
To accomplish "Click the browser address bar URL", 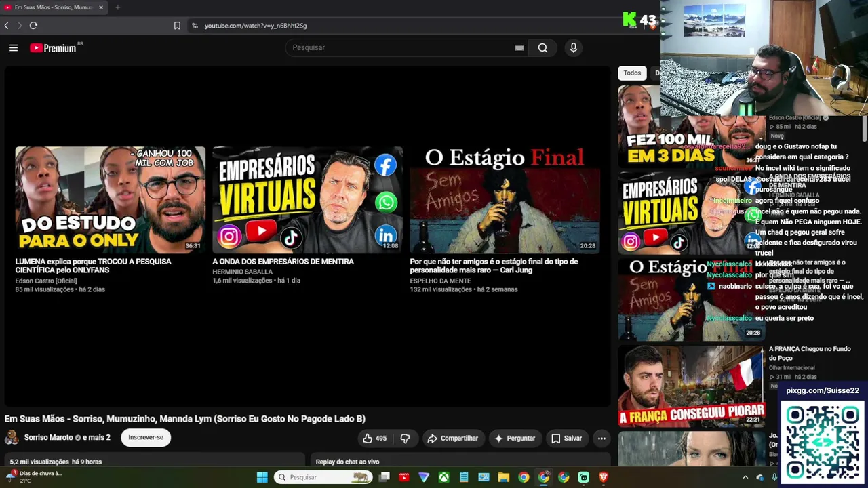I will click(256, 26).
